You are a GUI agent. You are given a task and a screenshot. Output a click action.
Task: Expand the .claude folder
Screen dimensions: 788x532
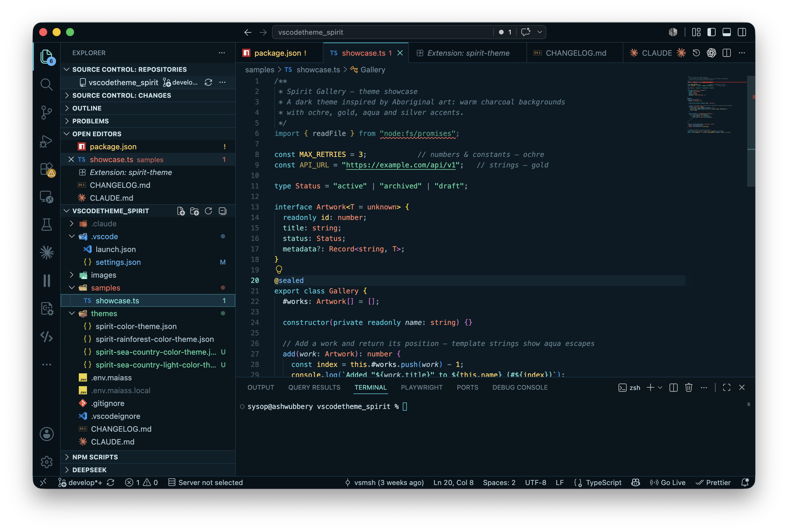pyautogui.click(x=148, y=224)
